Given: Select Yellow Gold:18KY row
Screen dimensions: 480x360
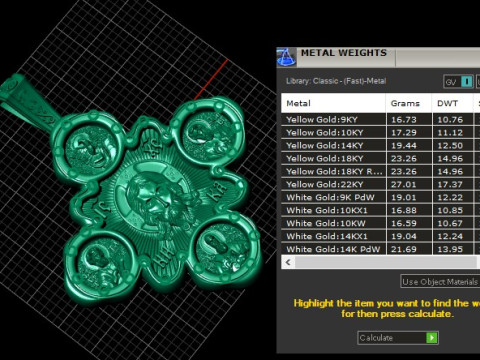Looking at the screenshot, I should [x=381, y=158].
